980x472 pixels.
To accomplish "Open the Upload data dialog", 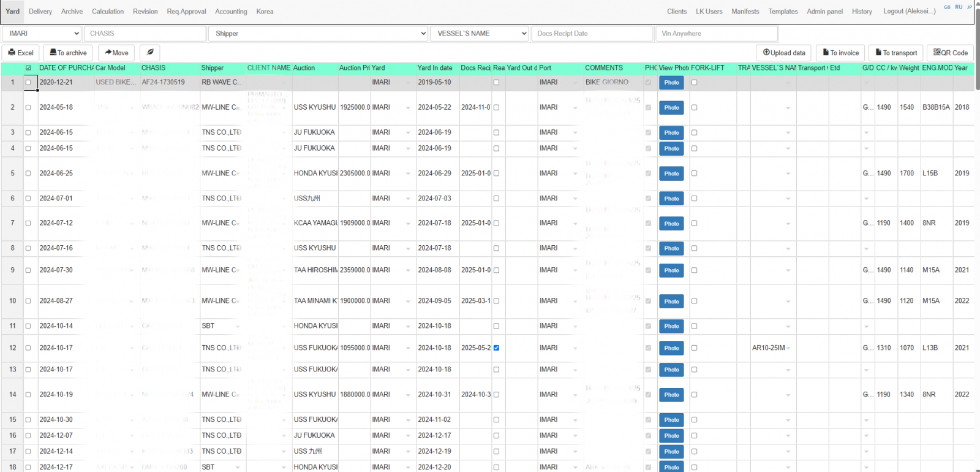I will click(784, 53).
